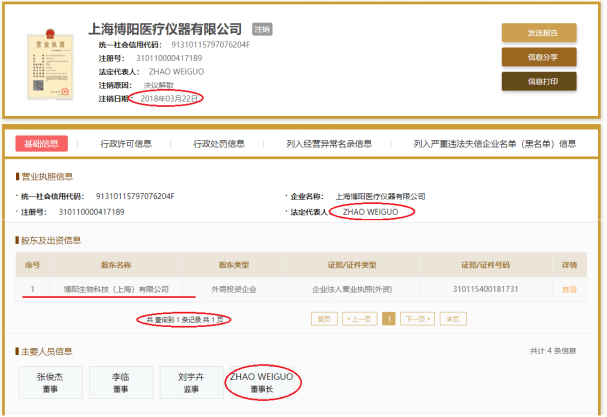The height and width of the screenshot is (417, 607).
Task: Click 企业名称 value in license info section
Action: click(380, 197)
